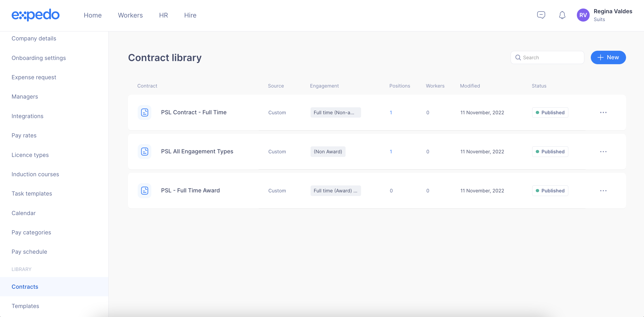Focus the contract Search field

point(547,57)
